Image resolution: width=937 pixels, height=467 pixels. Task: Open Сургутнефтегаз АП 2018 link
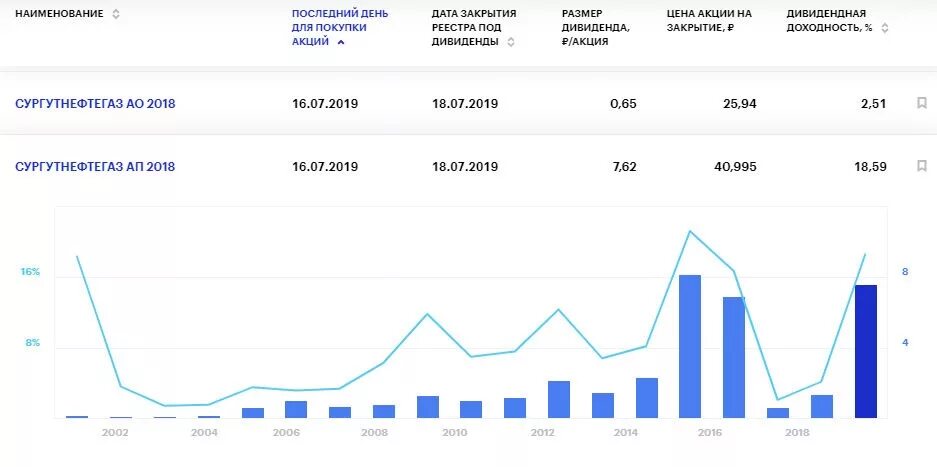[x=95, y=166]
